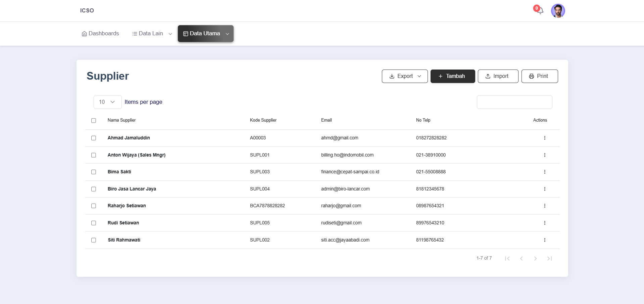Image resolution: width=644 pixels, height=304 pixels.
Task: Jump to first page pagination icon
Action: coord(507,258)
